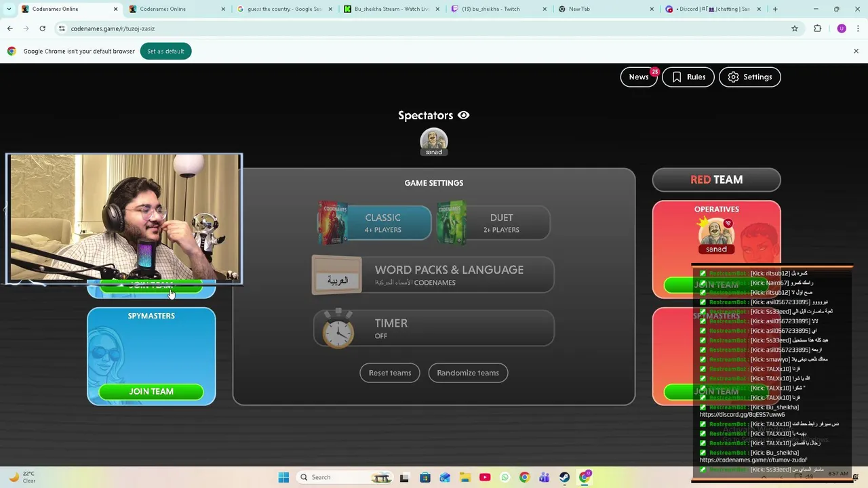Click the address bar URL
Viewport: 868px width, 488px height.
(113, 28)
